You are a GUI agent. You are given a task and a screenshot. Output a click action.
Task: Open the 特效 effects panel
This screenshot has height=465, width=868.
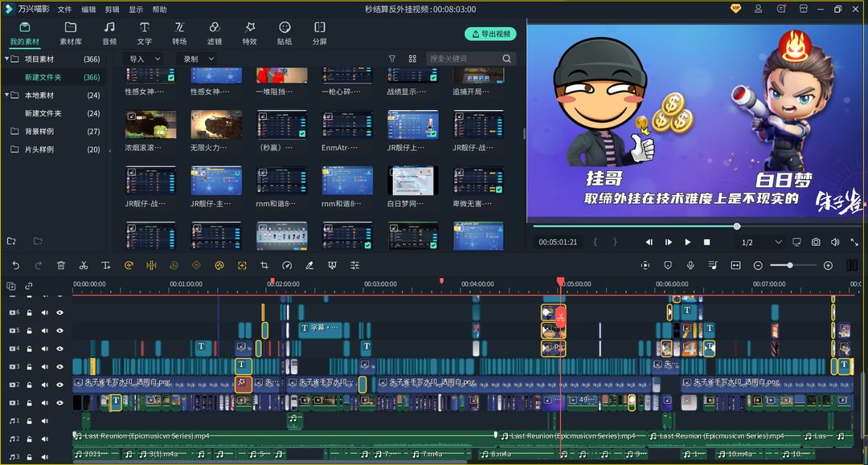click(x=250, y=33)
